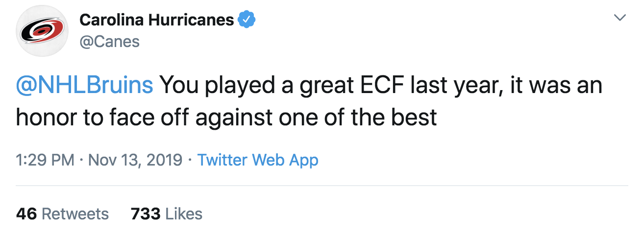This screenshot has height=239, width=644.
Task: Click the number 46 retweet count
Action: click(x=26, y=214)
